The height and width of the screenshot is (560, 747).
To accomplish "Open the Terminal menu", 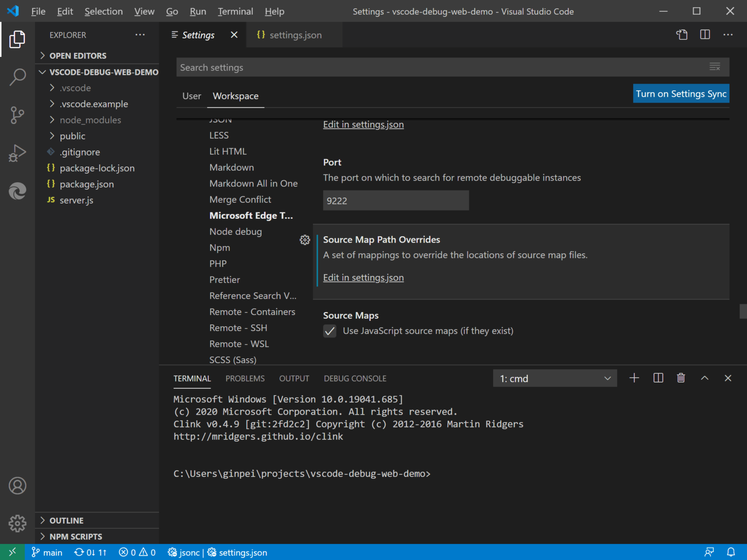I will coord(235,11).
